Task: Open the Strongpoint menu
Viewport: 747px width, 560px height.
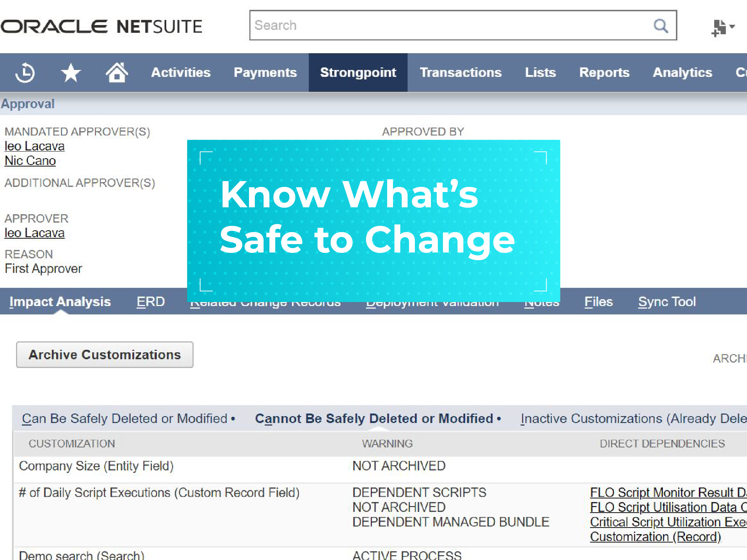Action: (358, 73)
